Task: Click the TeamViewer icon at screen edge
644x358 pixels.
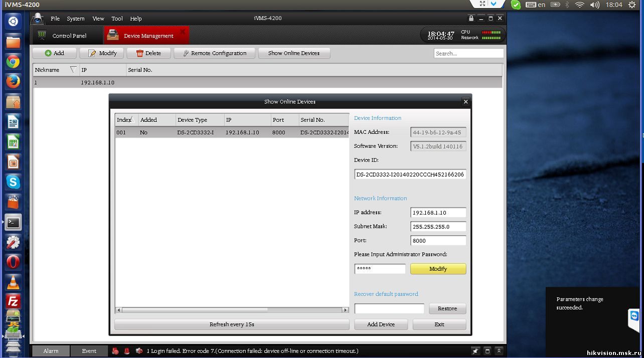Action: point(634,316)
